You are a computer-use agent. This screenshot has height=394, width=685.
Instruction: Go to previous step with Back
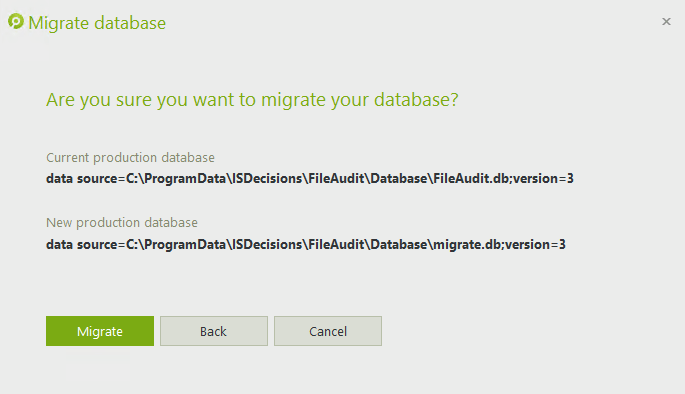[214, 331]
